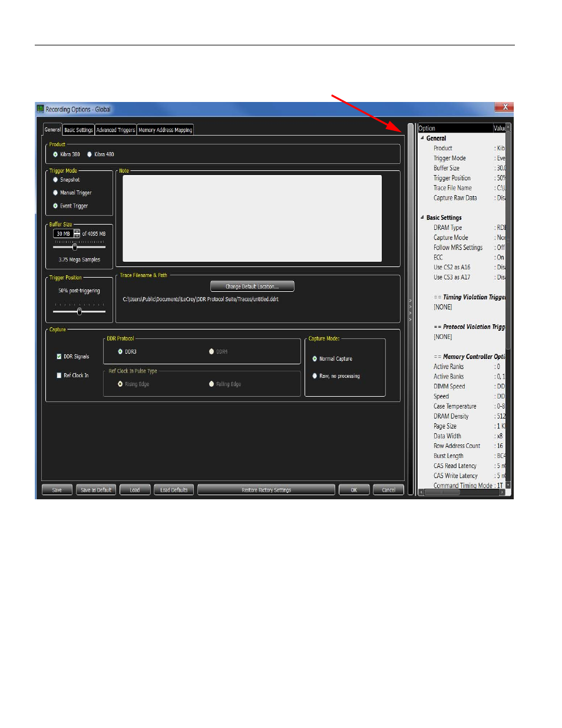562x728 pixels.
Task: Click the Save button
Action: [x=57, y=490]
